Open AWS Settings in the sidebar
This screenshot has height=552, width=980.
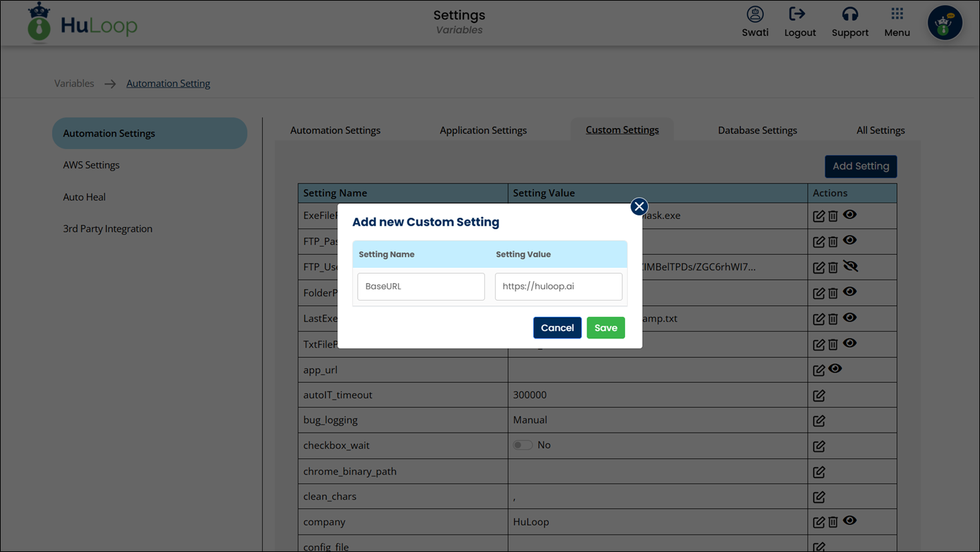pyautogui.click(x=91, y=165)
